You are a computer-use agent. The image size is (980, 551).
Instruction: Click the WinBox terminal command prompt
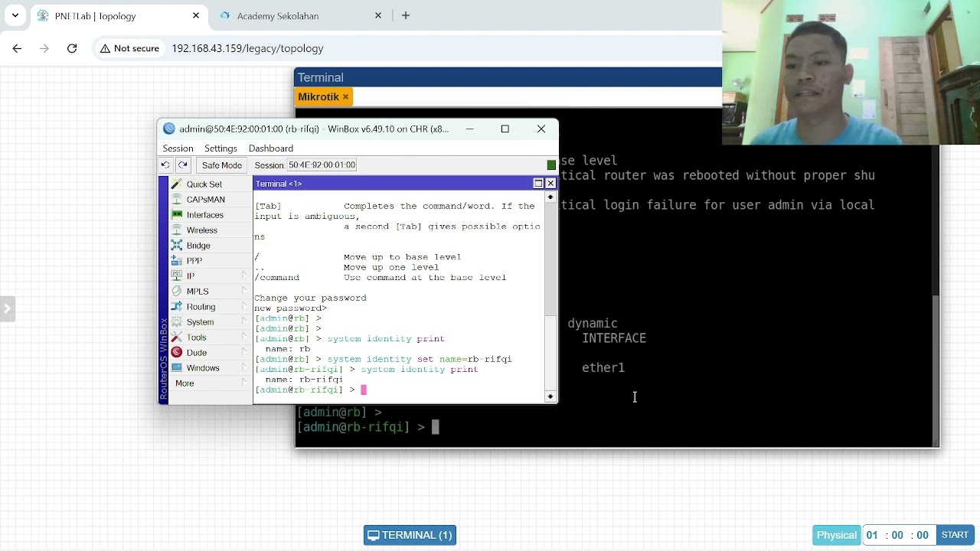pyautogui.click(x=310, y=390)
